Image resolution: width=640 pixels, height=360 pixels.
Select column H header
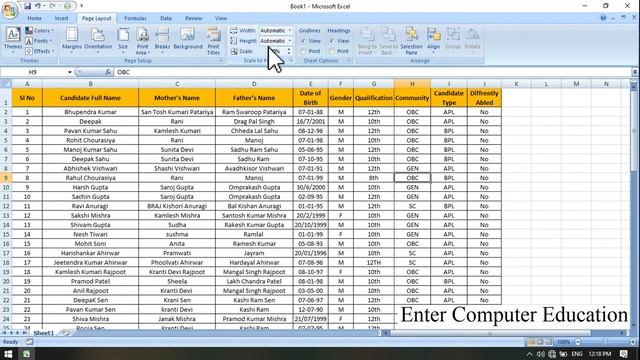point(412,84)
